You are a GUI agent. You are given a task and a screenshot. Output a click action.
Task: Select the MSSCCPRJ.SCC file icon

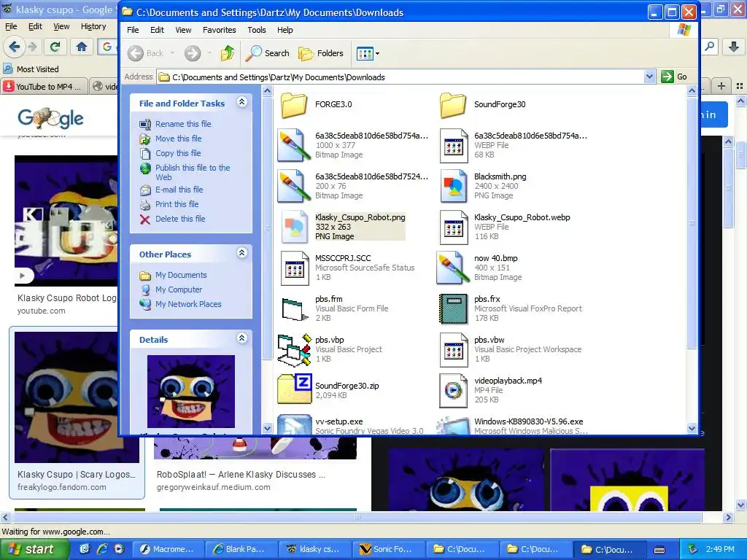pos(294,268)
